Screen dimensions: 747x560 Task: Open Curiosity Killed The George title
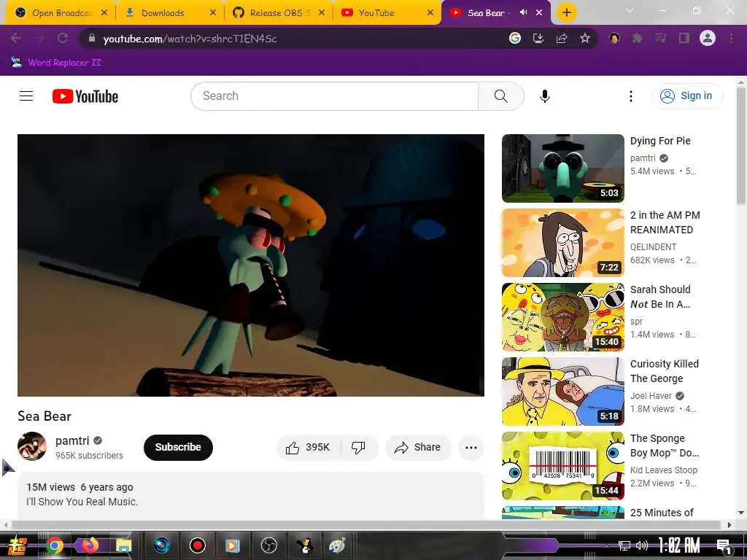tap(664, 371)
